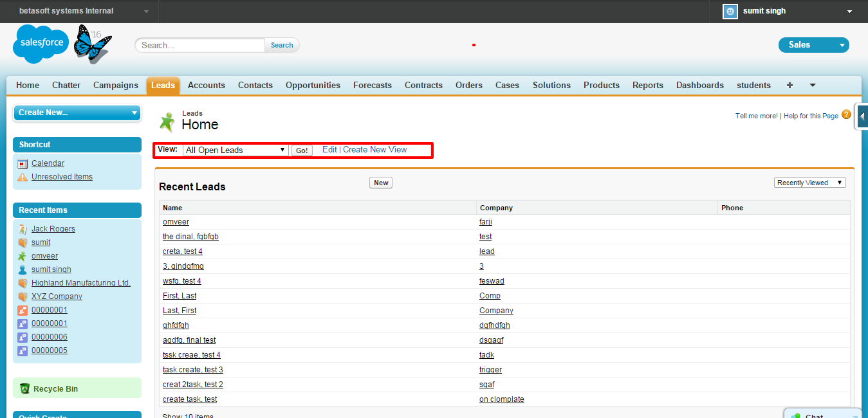The image size is (868, 418).
Task: Click the user avatar icon beside sumit singh
Action: [x=730, y=11]
